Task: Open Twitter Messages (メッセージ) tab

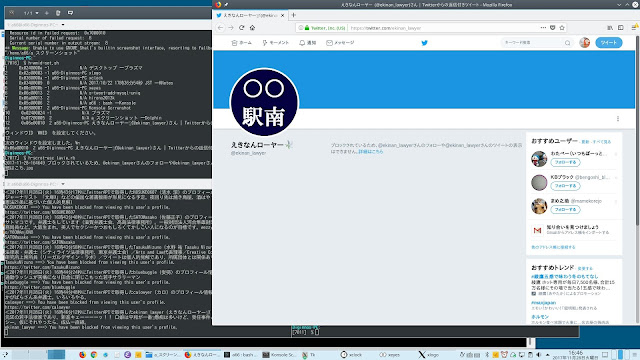Action: pos(340,42)
